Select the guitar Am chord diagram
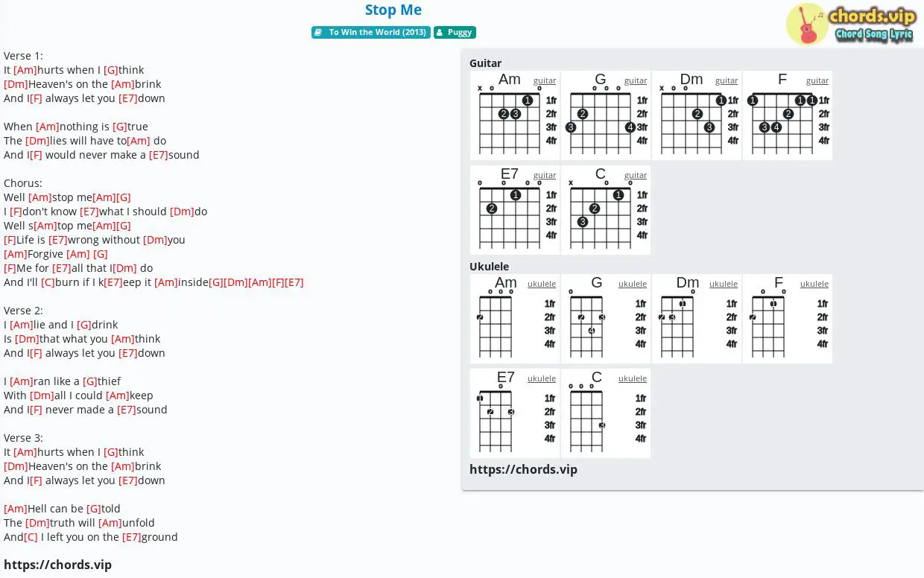Screen dimensions: 924x578 [x=515, y=115]
